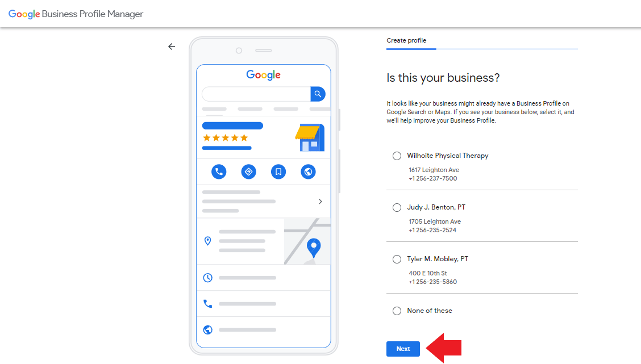The width and height of the screenshot is (641, 364).
Task: Click the search field in phone mockup
Action: tap(256, 94)
